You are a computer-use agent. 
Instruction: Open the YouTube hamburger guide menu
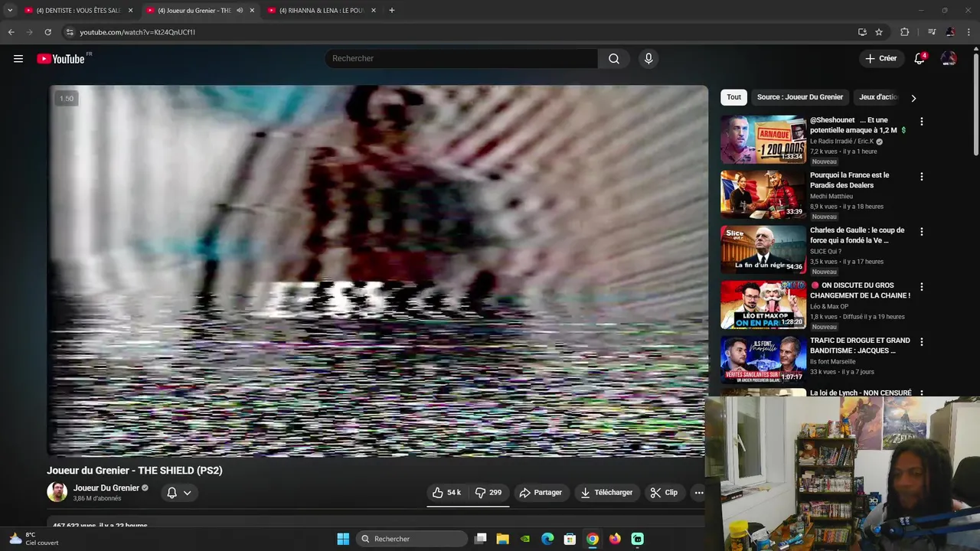(18, 59)
